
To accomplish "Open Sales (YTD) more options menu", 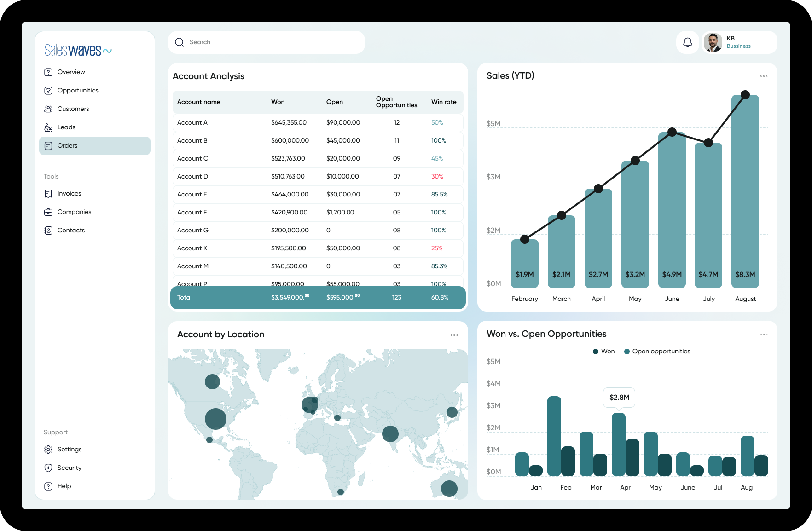I will coord(764,76).
